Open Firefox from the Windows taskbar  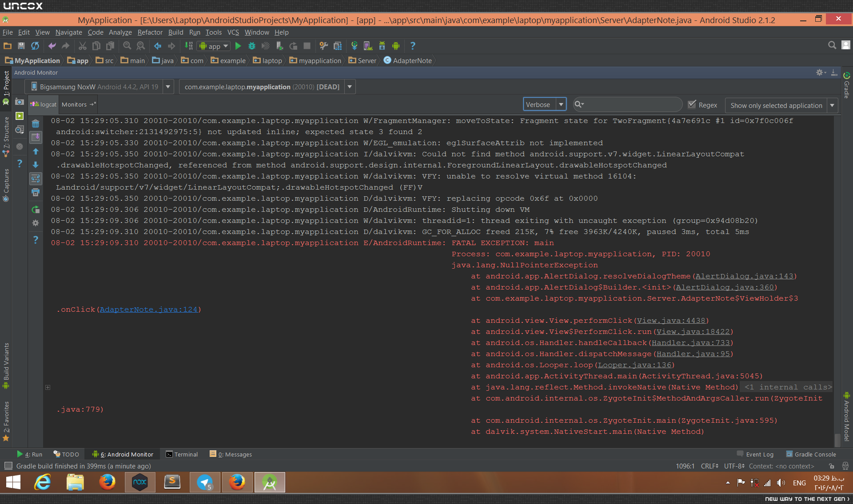[107, 482]
